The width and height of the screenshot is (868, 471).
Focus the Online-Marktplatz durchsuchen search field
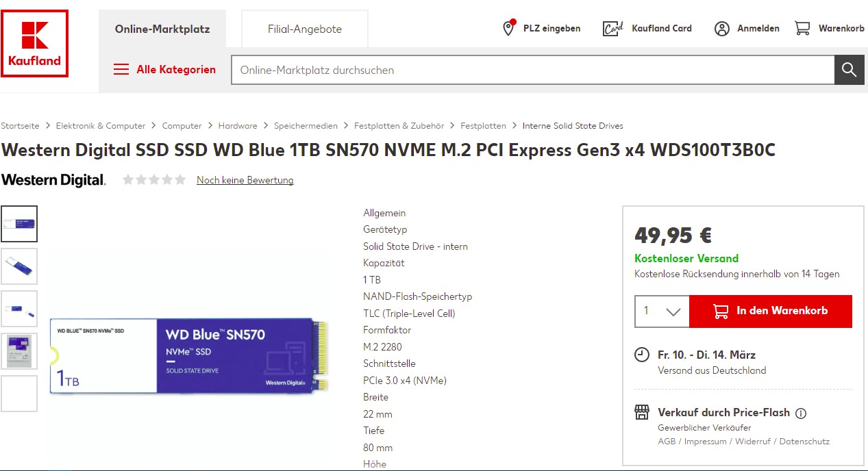pyautogui.click(x=533, y=70)
